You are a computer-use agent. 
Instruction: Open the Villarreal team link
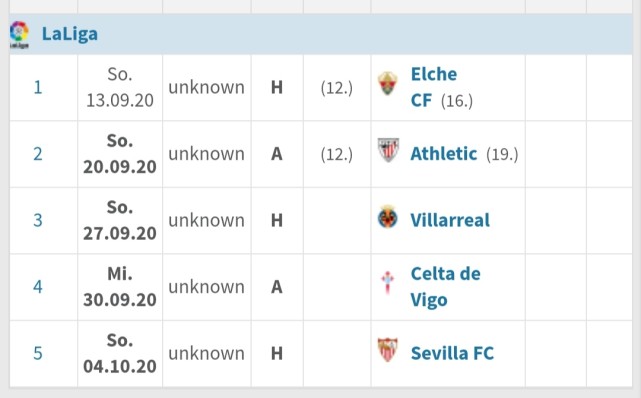point(450,220)
